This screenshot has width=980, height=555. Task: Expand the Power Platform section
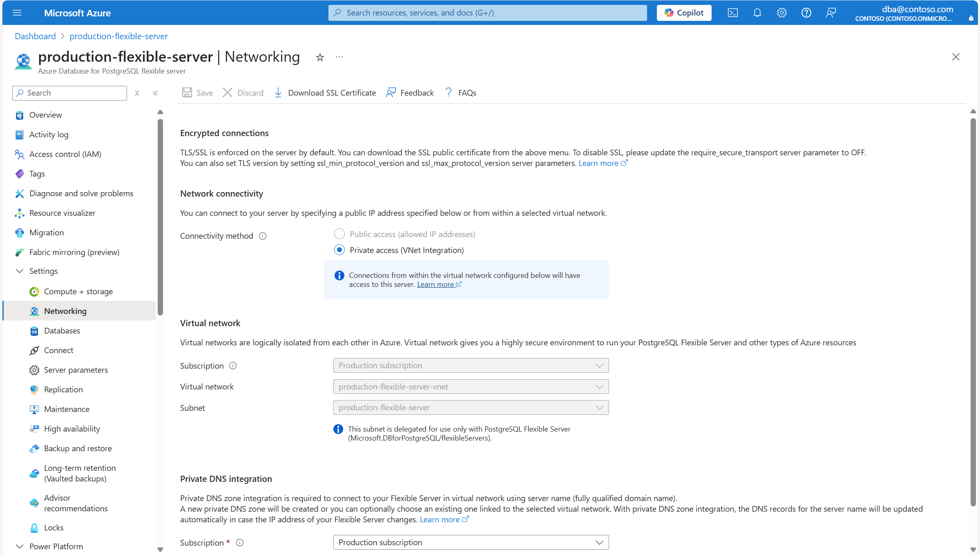tap(20, 546)
